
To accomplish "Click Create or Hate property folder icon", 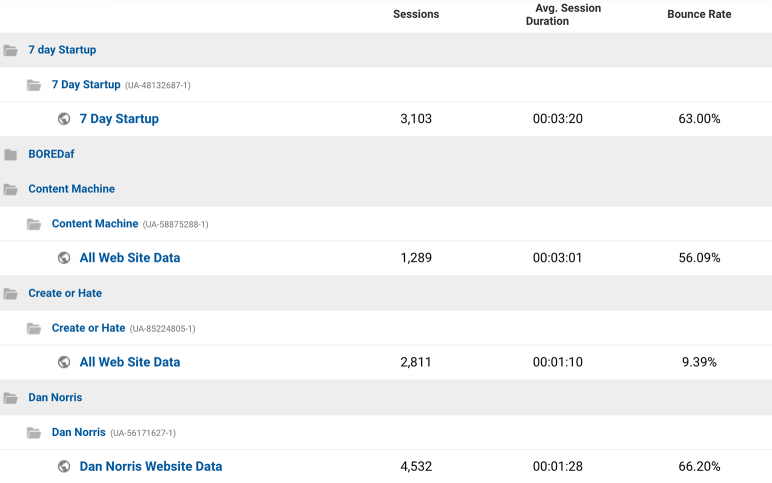I will point(34,328).
